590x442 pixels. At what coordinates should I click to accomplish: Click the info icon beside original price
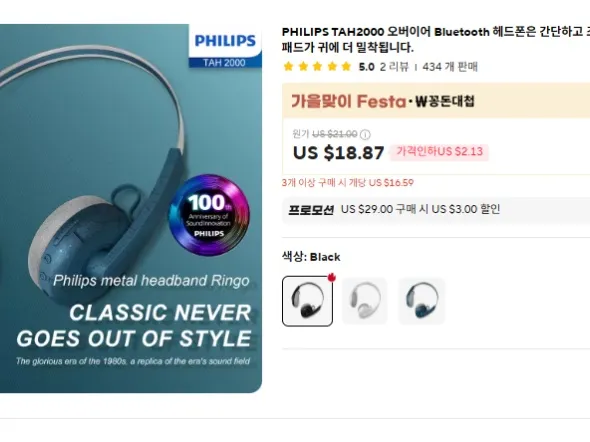[365, 134]
